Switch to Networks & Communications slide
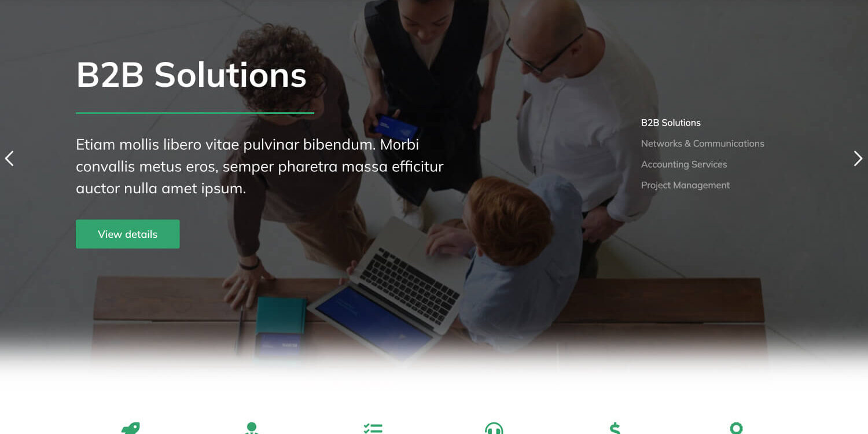Screen dimensions: 868x434 click(x=702, y=144)
